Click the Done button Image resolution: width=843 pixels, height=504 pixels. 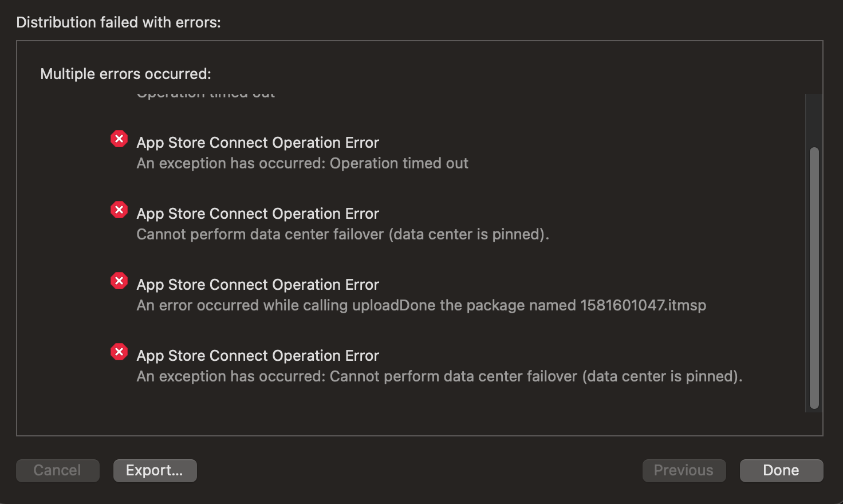point(781,470)
